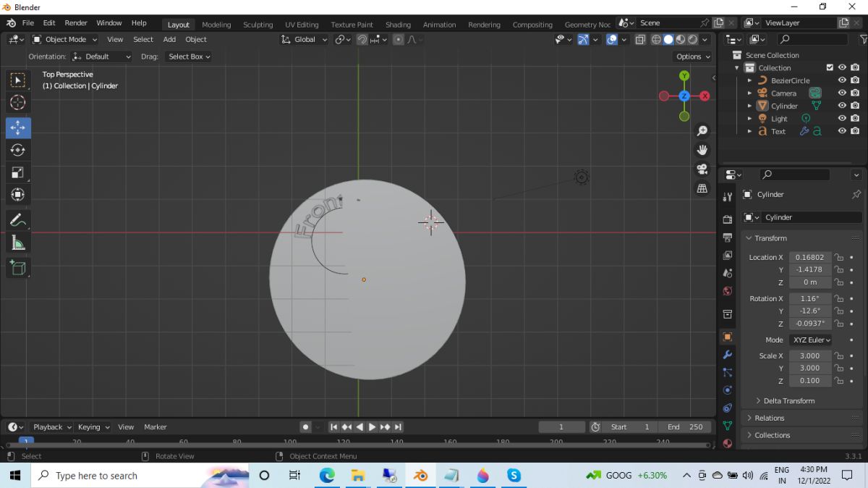
Task: Open the Options dropdown
Action: [692, 56]
